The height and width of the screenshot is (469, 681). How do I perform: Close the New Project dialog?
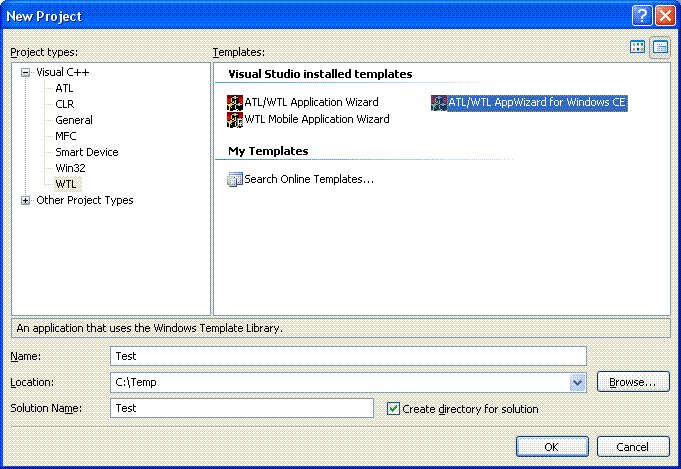coord(665,16)
